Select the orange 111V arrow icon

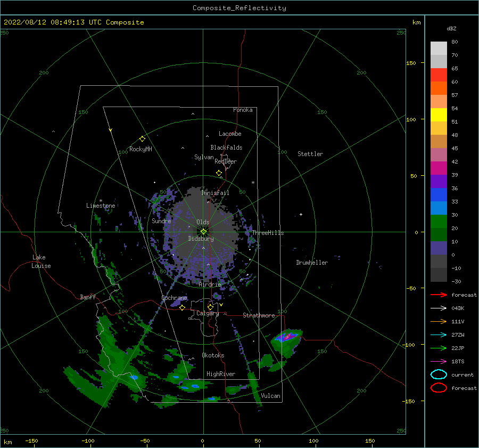pyautogui.click(x=439, y=321)
